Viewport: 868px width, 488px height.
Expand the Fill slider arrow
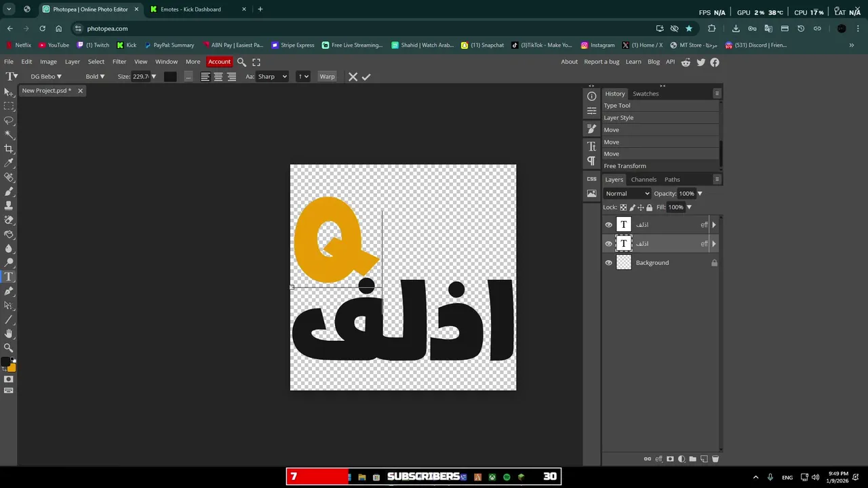coord(689,207)
